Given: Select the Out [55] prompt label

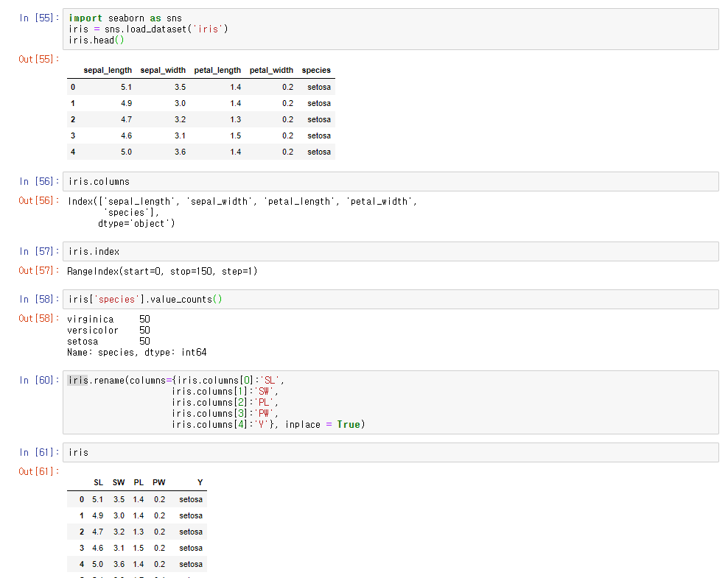Looking at the screenshot, I should pos(39,59).
